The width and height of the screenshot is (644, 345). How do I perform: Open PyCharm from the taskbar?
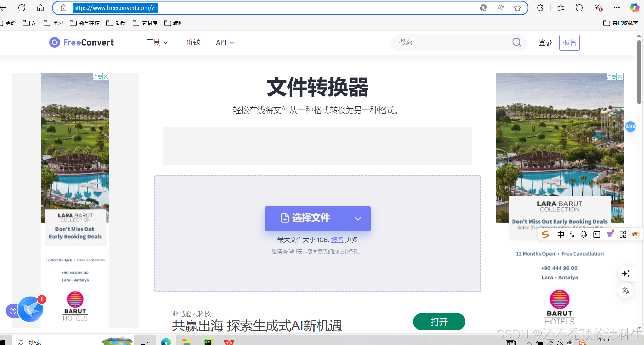pos(208,342)
